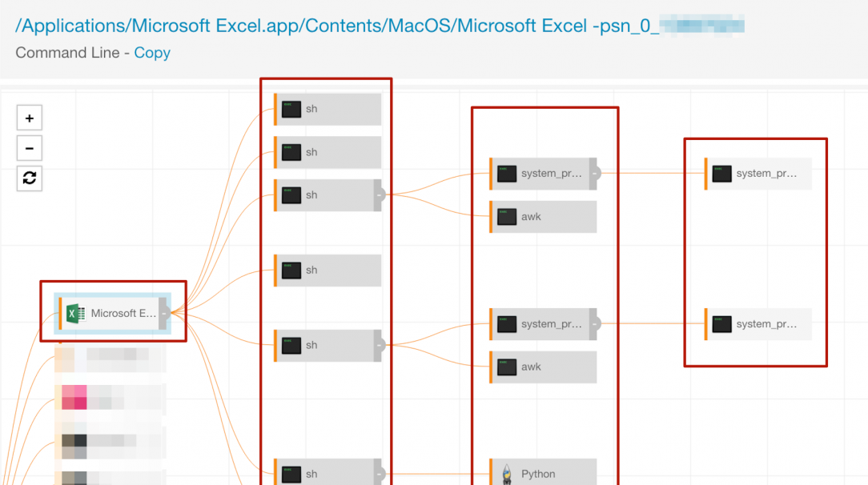This screenshot has height=485, width=868.
Task: Collapse the Microsoft Excel node's children
Action: 164,314
